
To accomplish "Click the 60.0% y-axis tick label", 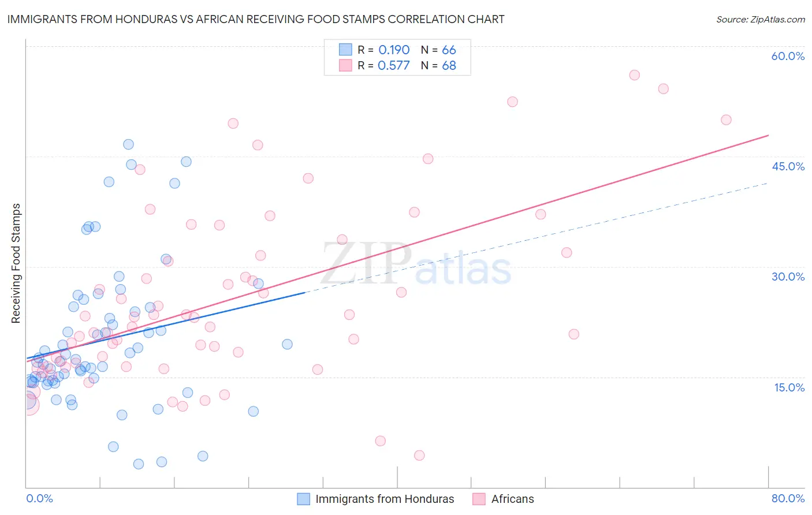I will tap(788, 56).
